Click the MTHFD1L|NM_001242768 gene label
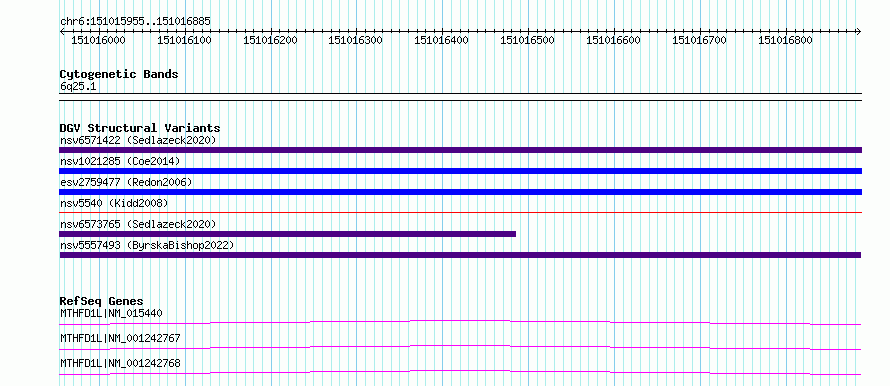The image size is (890, 386). 120,363
